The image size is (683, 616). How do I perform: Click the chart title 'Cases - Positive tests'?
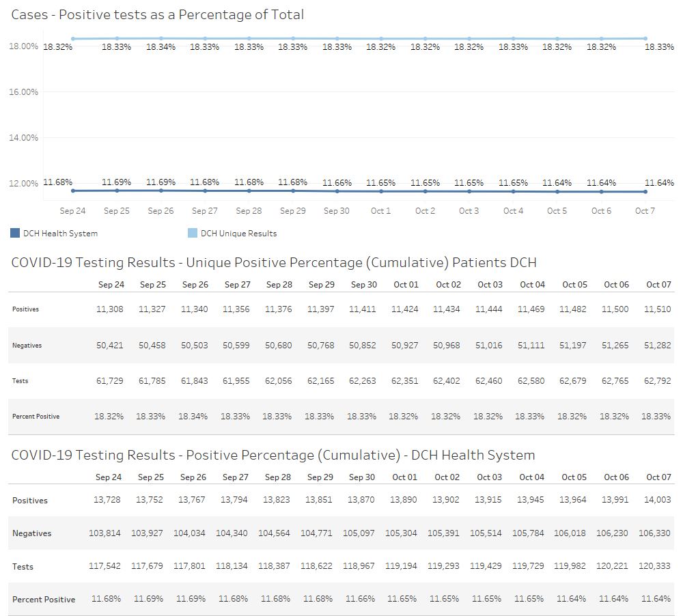158,14
